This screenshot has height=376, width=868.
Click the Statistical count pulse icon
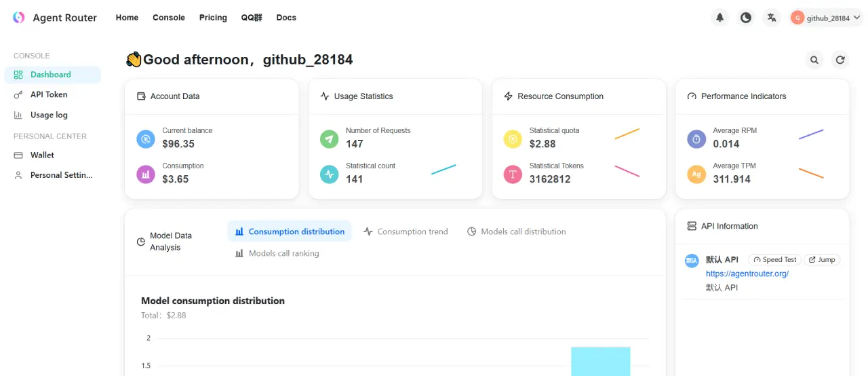330,174
